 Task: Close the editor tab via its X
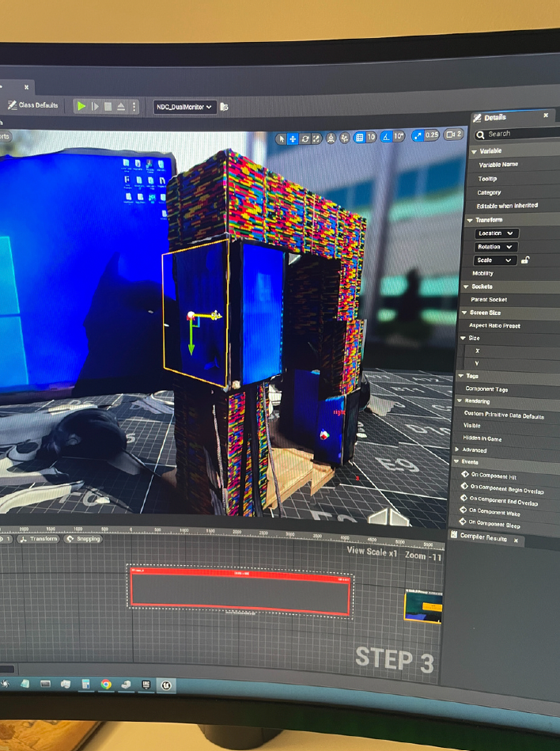point(26,87)
